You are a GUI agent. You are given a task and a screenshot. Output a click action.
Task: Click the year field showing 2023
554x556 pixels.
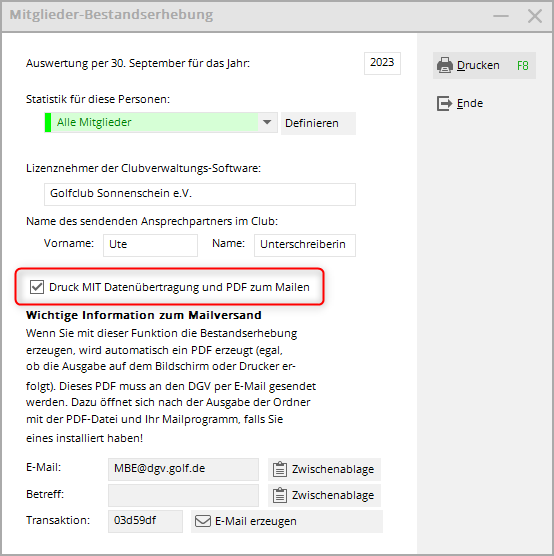(382, 63)
